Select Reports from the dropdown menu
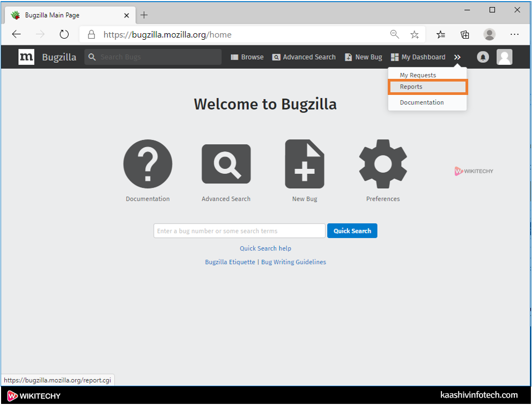Image resolution: width=532 pixels, height=405 pixels. tap(411, 87)
